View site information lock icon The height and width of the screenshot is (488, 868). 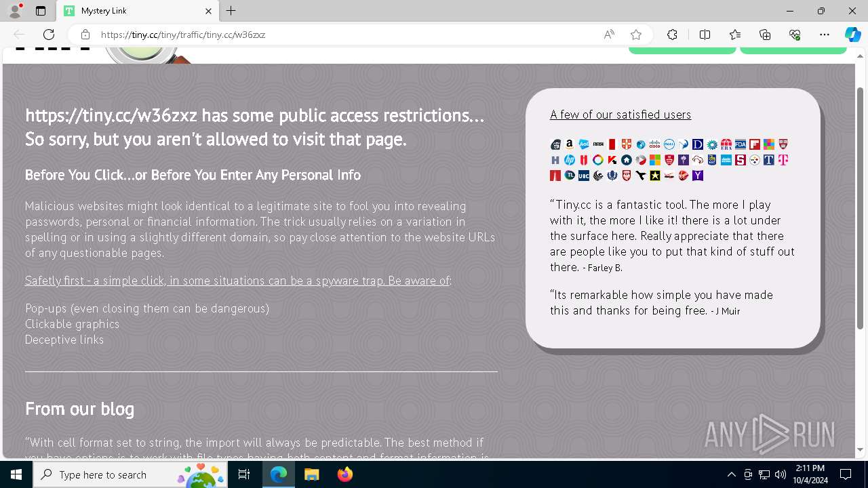click(x=85, y=35)
